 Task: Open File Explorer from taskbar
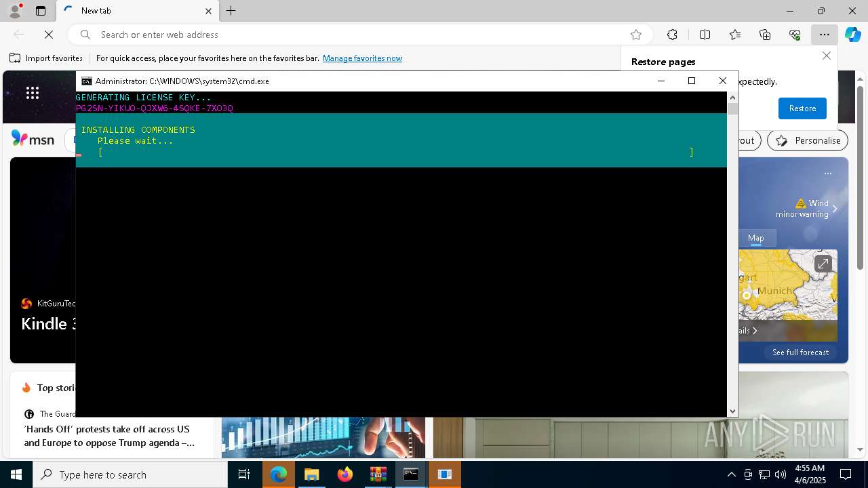(311, 474)
